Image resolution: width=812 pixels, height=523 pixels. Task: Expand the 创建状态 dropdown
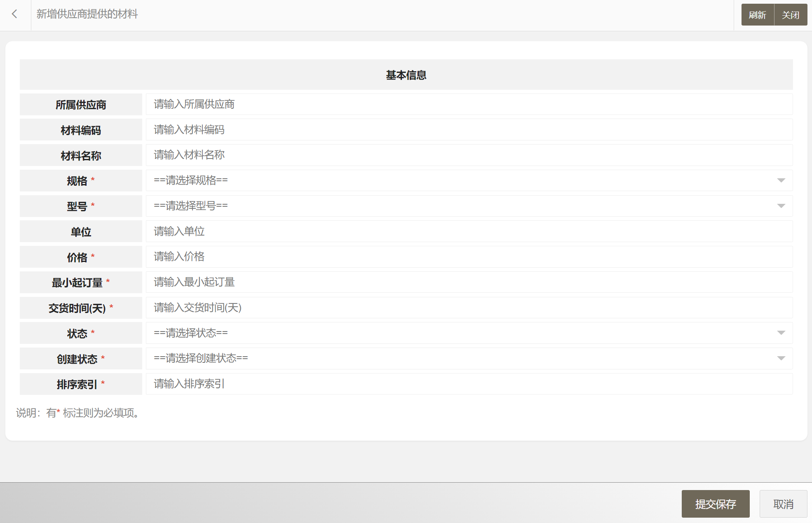click(781, 358)
